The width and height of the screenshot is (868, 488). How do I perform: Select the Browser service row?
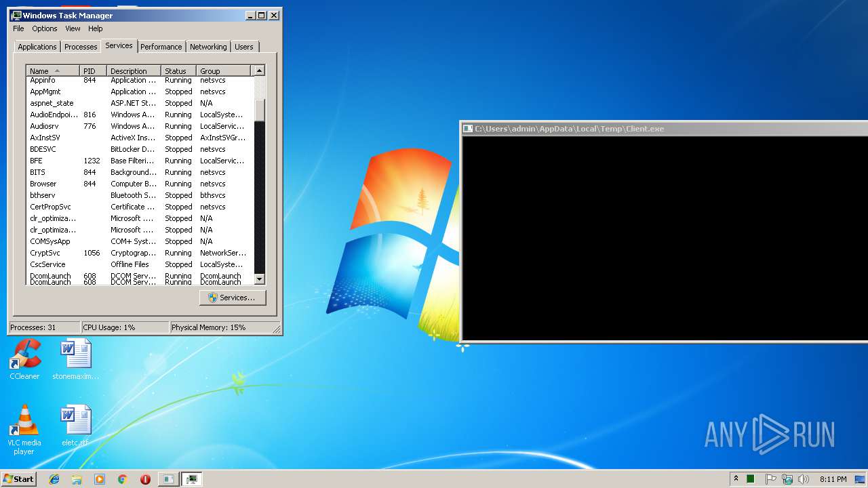click(140, 184)
